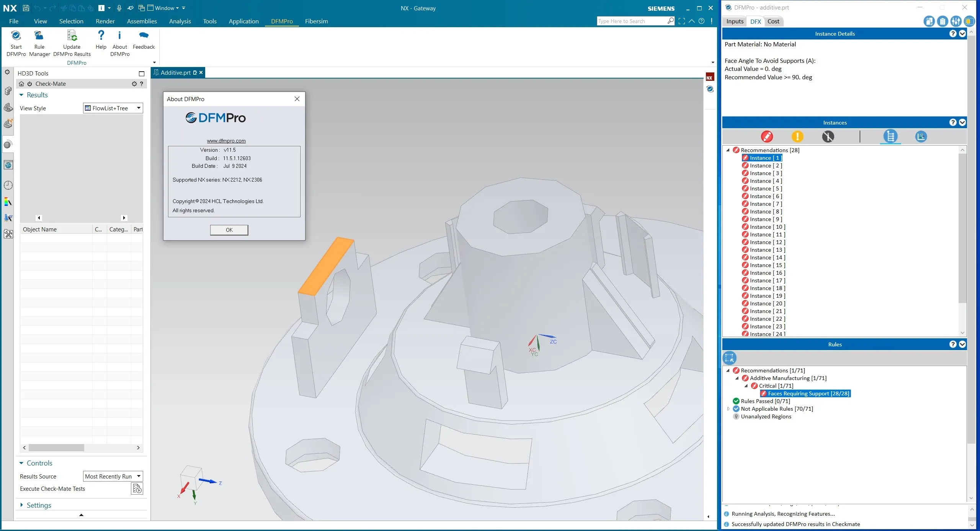The width and height of the screenshot is (980, 531).
Task: Click the ignored instances dark filter icon
Action: [828, 136]
